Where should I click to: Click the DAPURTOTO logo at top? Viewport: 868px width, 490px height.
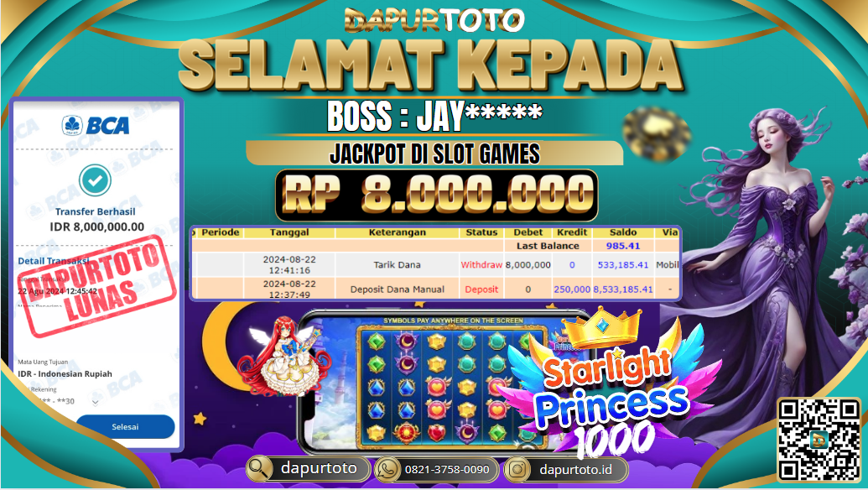pos(434,20)
